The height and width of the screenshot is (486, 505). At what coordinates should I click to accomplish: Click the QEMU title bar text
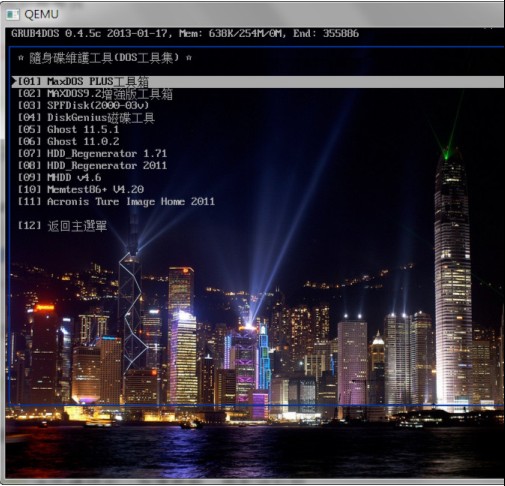click(x=41, y=14)
